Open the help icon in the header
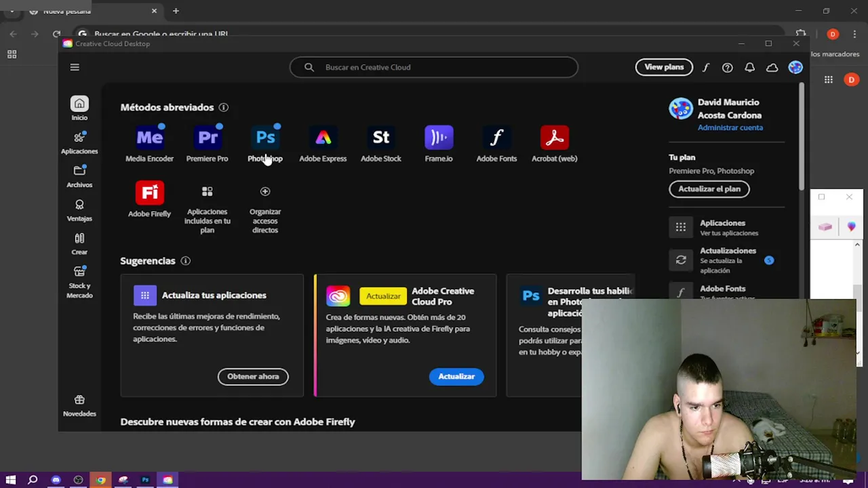 click(727, 67)
